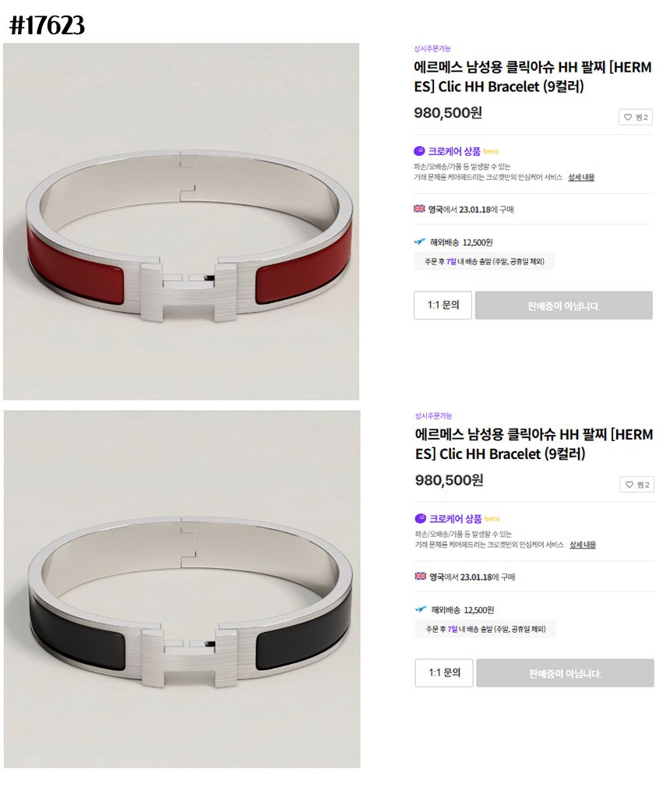
Task: Open 상세 내용 link for the black bracelet
Action: click(x=582, y=545)
